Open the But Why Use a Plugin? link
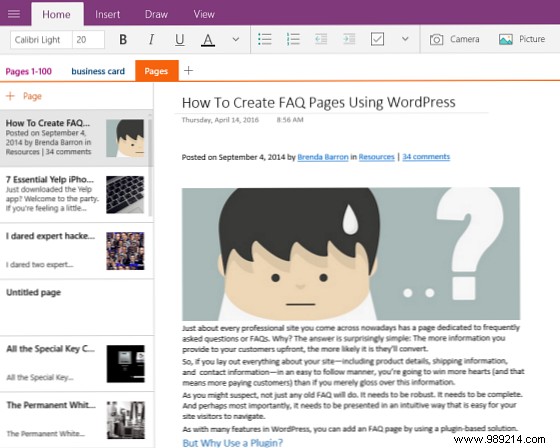The width and height of the screenshot is (560, 448). [x=232, y=443]
